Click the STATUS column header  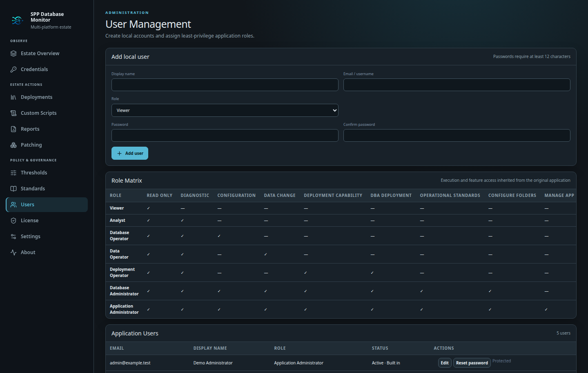click(x=380, y=348)
